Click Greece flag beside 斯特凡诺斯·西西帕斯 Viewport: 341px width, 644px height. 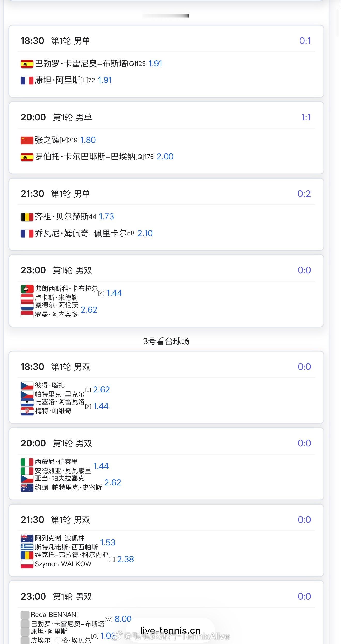click(x=27, y=547)
